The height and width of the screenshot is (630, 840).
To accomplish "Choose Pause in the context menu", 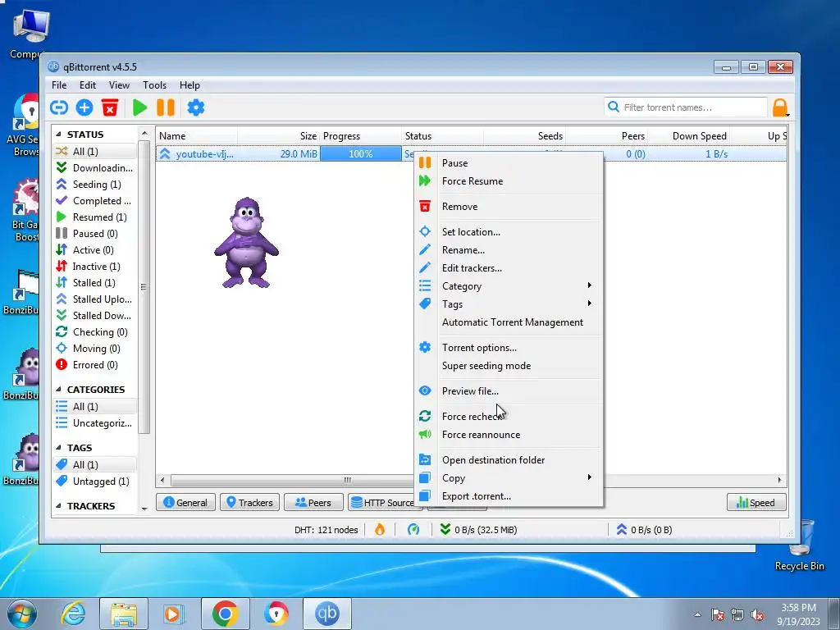I will pos(509,163).
